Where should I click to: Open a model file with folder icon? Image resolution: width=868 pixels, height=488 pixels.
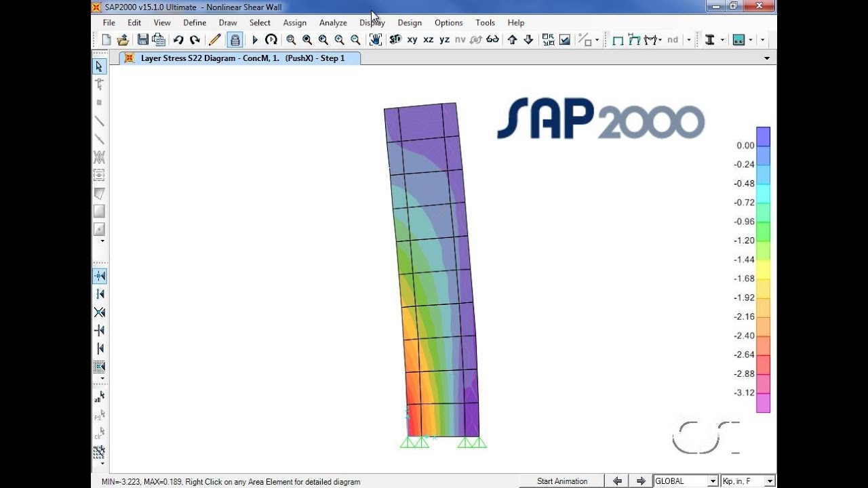click(123, 40)
